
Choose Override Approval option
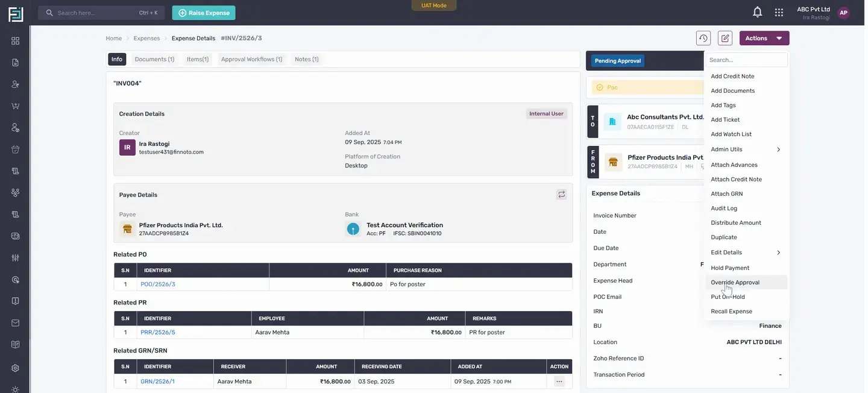click(x=746, y=283)
